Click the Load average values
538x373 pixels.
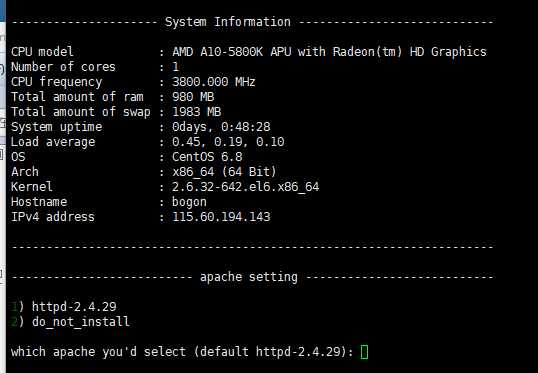point(228,142)
